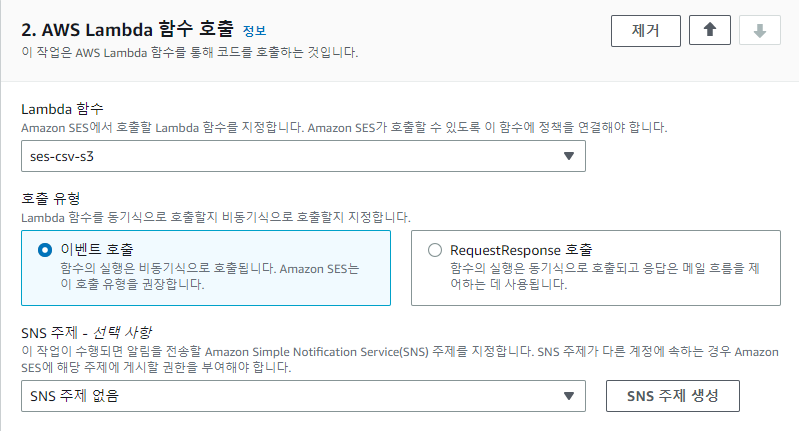Viewport: 799px width, 431px height.
Task: Click the SNS 주제 생성 button
Action: click(x=673, y=396)
